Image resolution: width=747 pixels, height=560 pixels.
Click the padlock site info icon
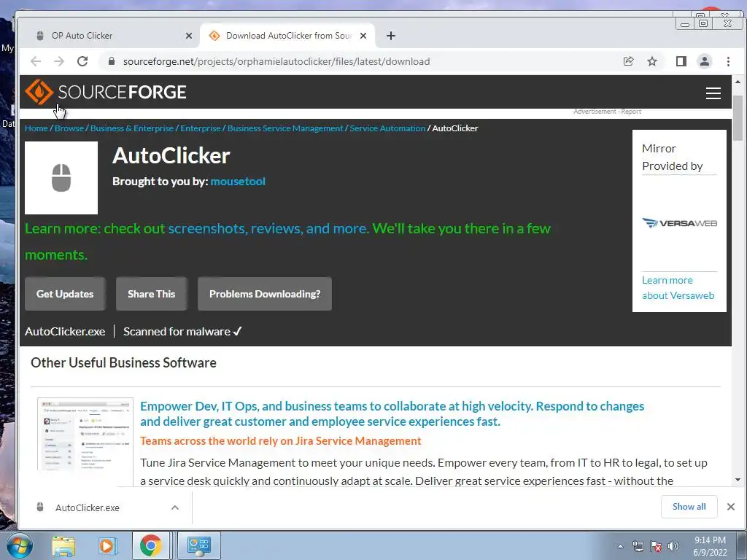pyautogui.click(x=112, y=61)
